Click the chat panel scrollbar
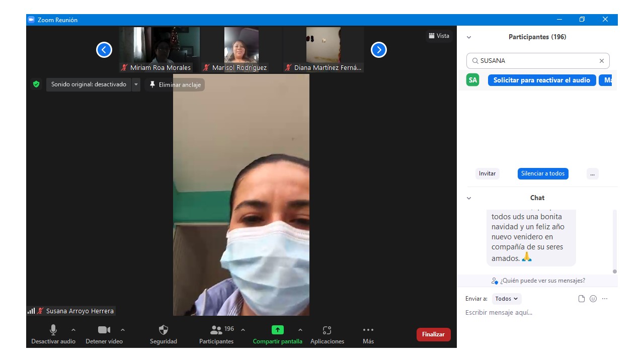 point(614,241)
